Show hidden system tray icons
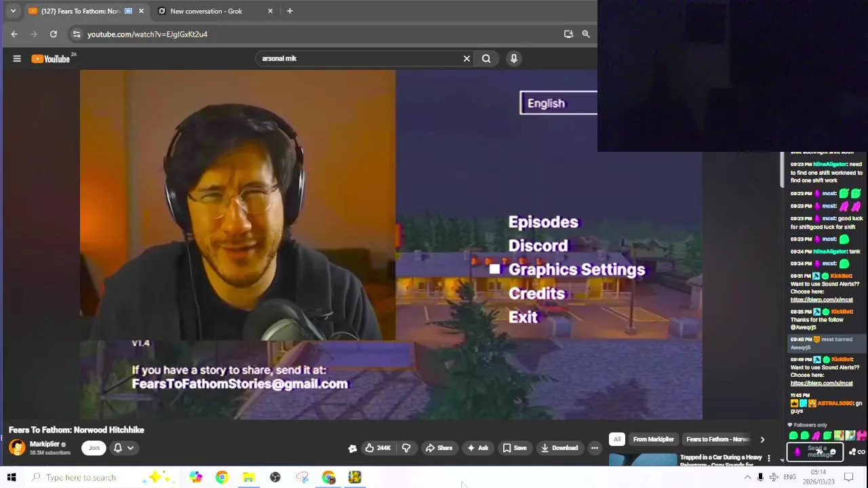Image resolution: width=868 pixels, height=488 pixels. pyautogui.click(x=747, y=477)
